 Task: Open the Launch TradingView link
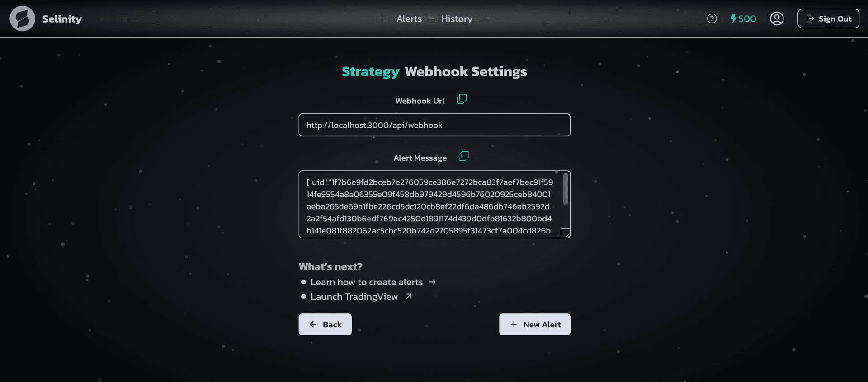(354, 297)
